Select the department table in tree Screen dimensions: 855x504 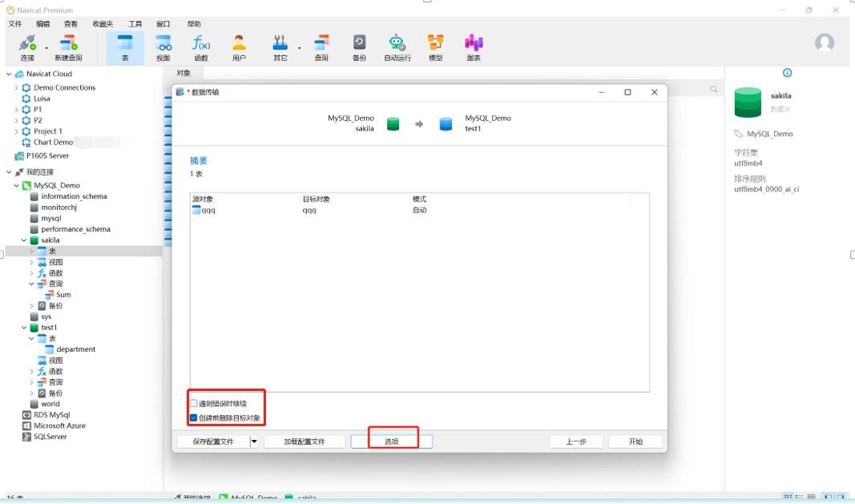coord(75,349)
